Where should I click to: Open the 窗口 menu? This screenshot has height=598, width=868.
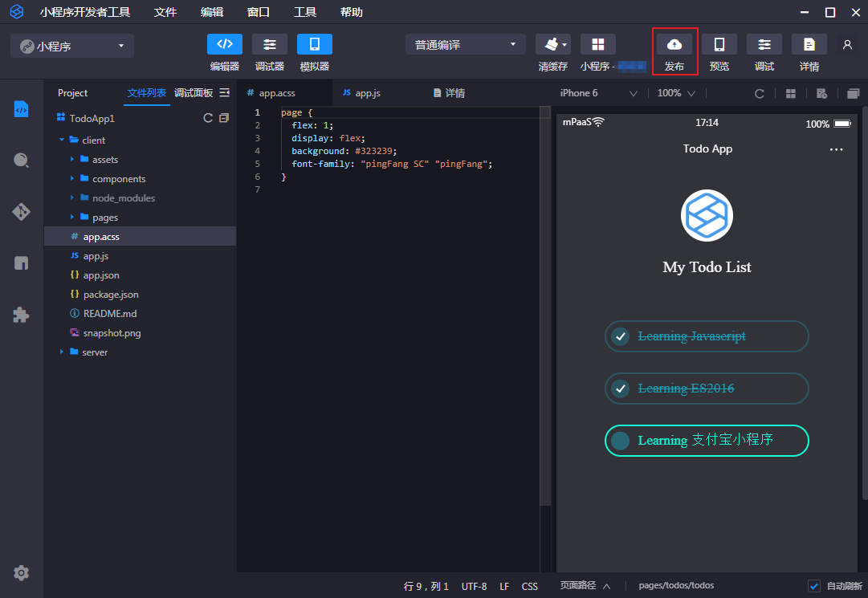tap(258, 12)
